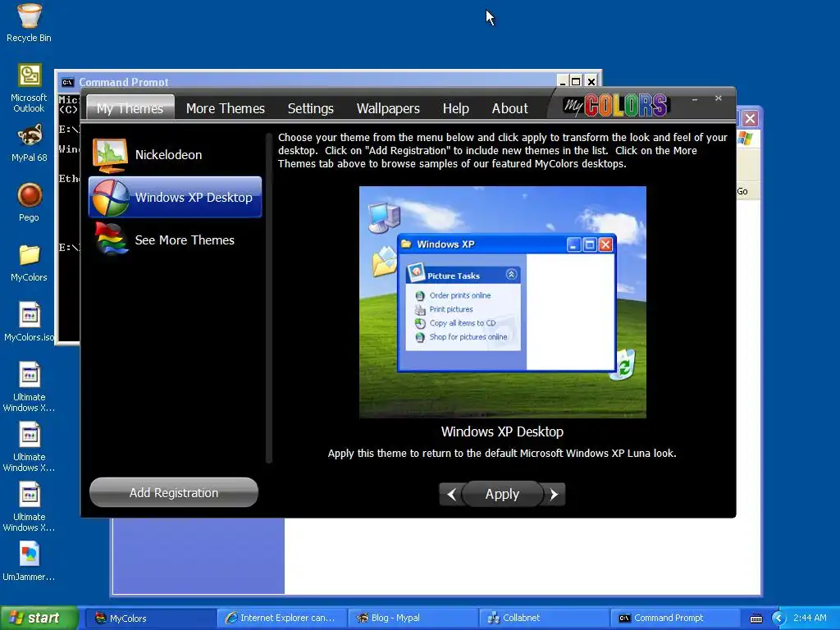Open the About tab

(x=510, y=108)
